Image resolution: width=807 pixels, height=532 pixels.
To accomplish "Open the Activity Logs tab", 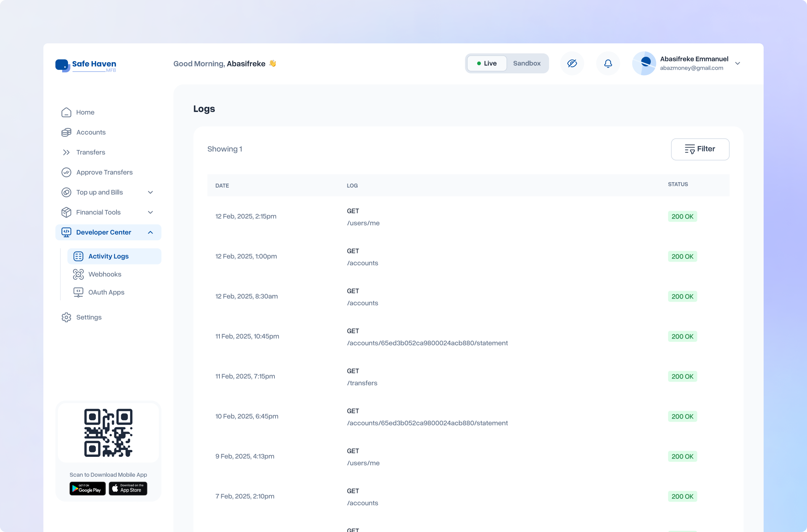I will tap(108, 256).
